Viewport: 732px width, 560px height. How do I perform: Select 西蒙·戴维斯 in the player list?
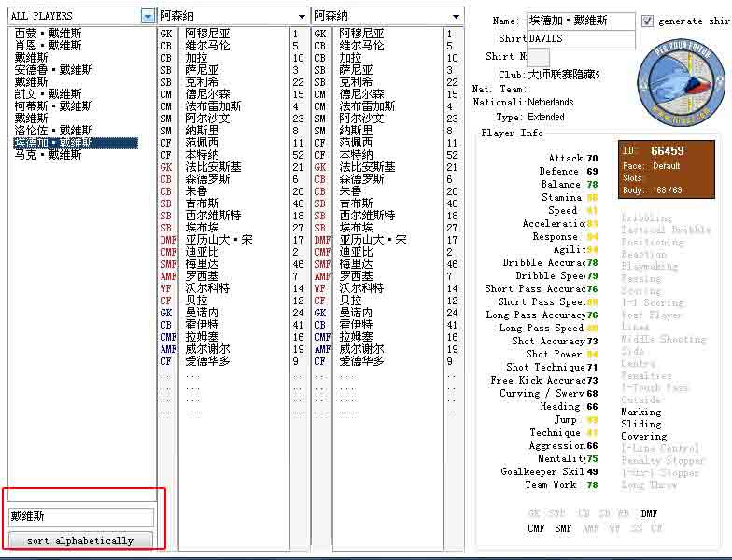pyautogui.click(x=49, y=34)
